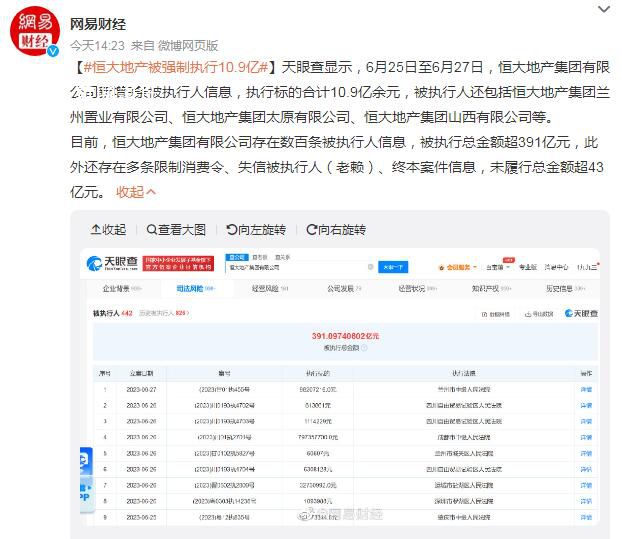Click the blue verified badge on avatar
Image resolution: width=622 pixels, height=539 pixels.
53,51
